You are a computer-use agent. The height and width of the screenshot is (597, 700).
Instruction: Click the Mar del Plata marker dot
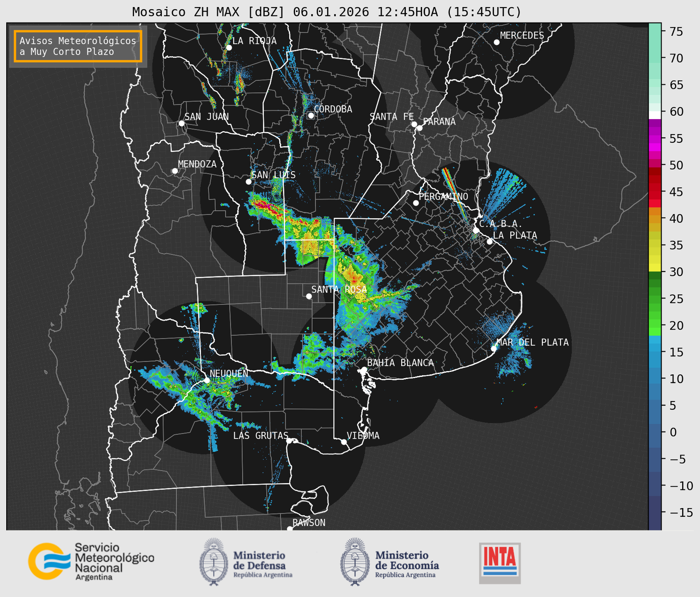click(x=494, y=348)
